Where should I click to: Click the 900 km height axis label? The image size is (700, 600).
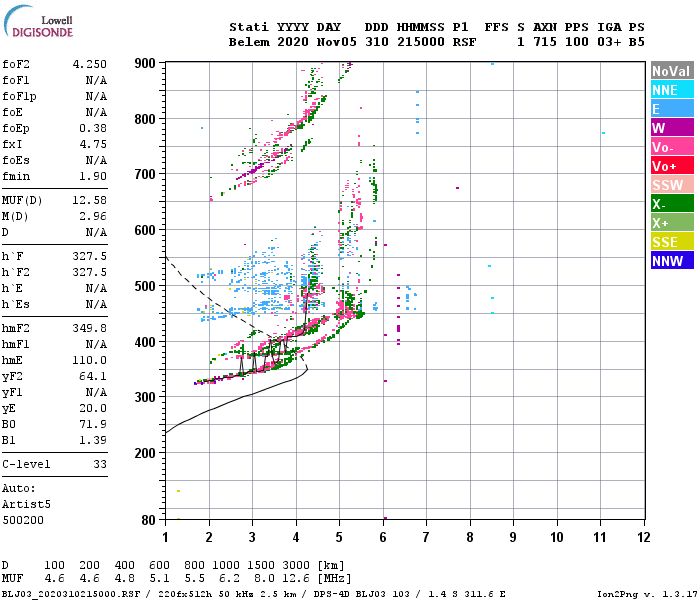145,63
